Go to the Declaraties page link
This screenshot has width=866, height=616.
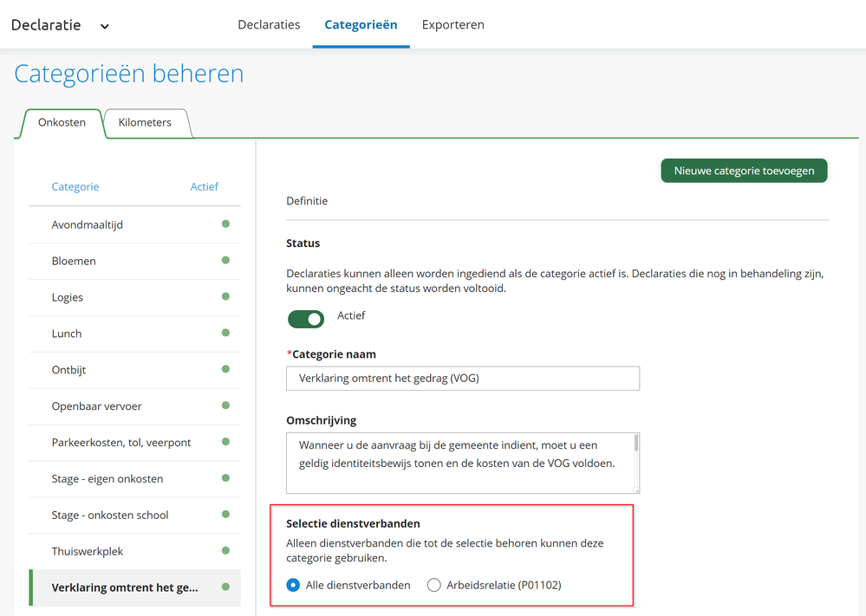point(269,24)
